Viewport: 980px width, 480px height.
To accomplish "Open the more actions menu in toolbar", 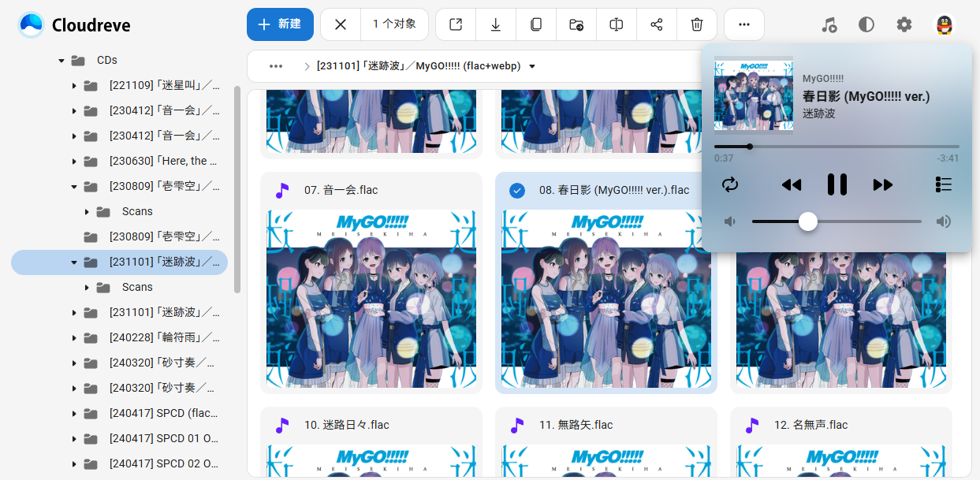I will pos(743,24).
